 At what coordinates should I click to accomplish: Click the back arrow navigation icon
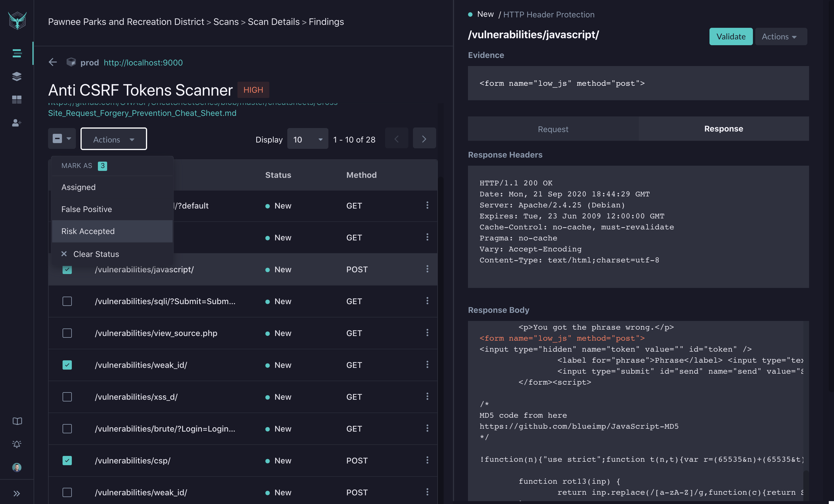(52, 62)
